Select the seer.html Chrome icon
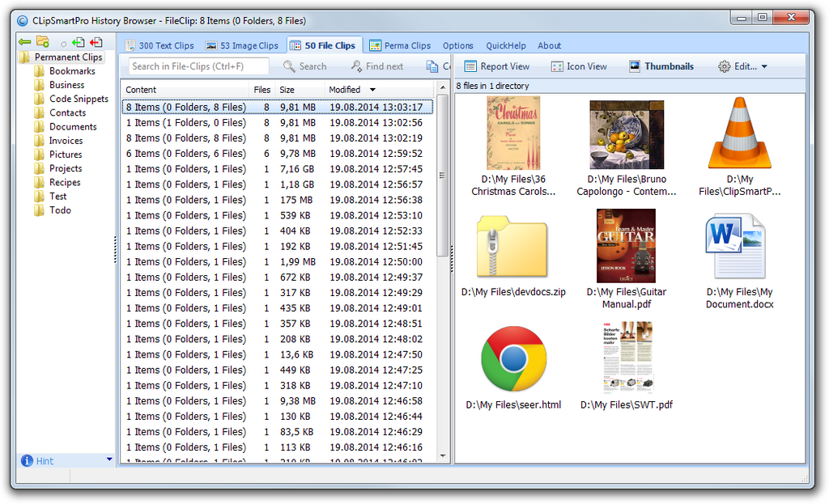This screenshot has height=504, width=829. 513,358
